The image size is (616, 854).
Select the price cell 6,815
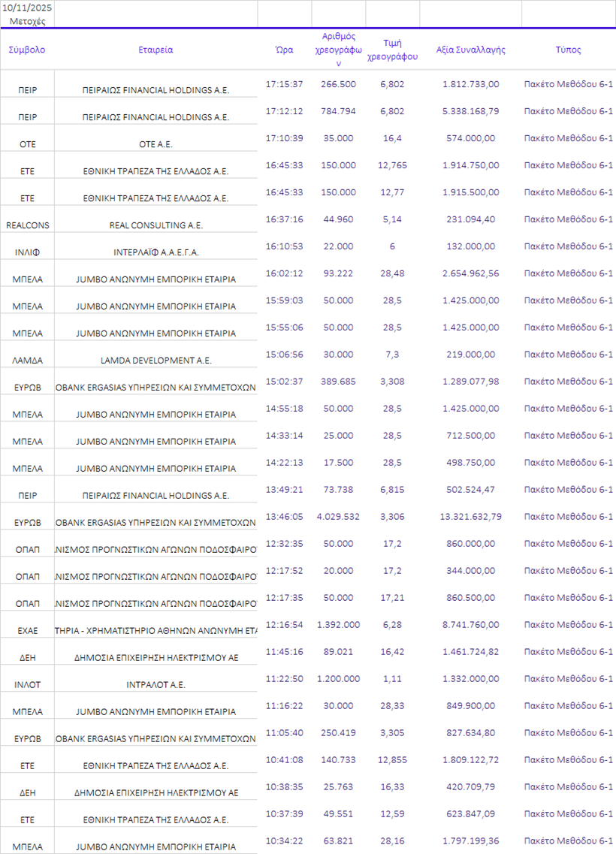tap(392, 489)
